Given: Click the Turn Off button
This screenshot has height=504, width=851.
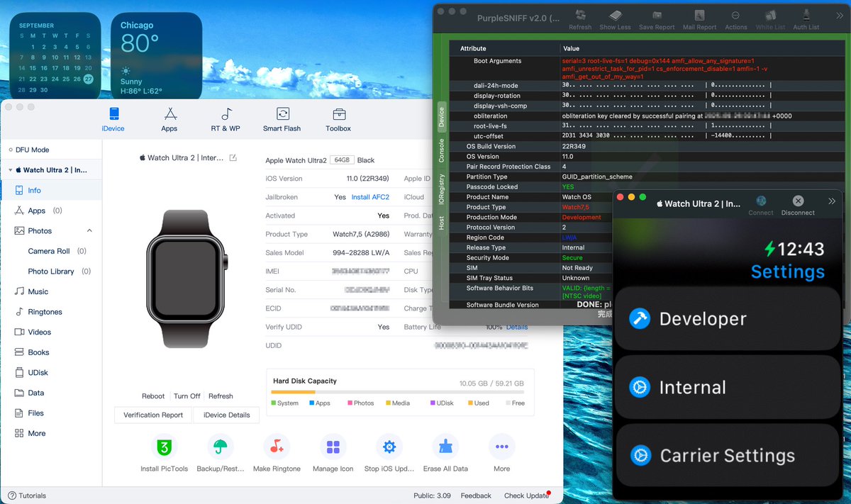Looking at the screenshot, I should [x=187, y=396].
